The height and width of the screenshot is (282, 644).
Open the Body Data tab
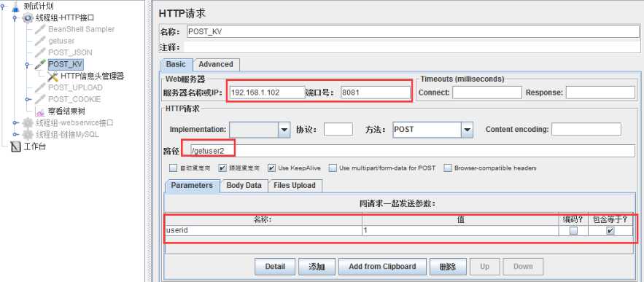(x=244, y=186)
